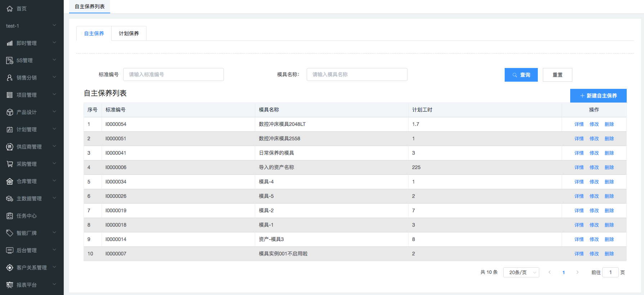The image size is (644, 295).
Task: Click the 任务中心 task list icon
Action: point(10,216)
